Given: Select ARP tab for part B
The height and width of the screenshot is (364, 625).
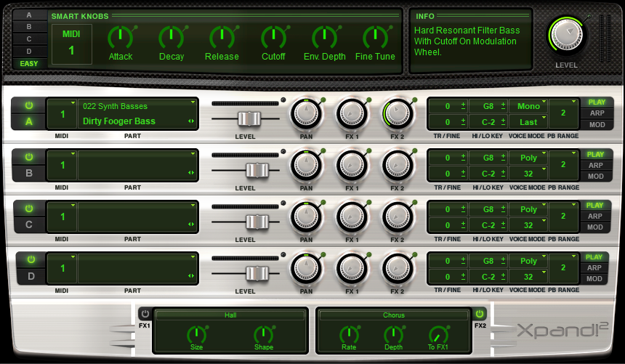Looking at the screenshot, I should (x=595, y=165).
